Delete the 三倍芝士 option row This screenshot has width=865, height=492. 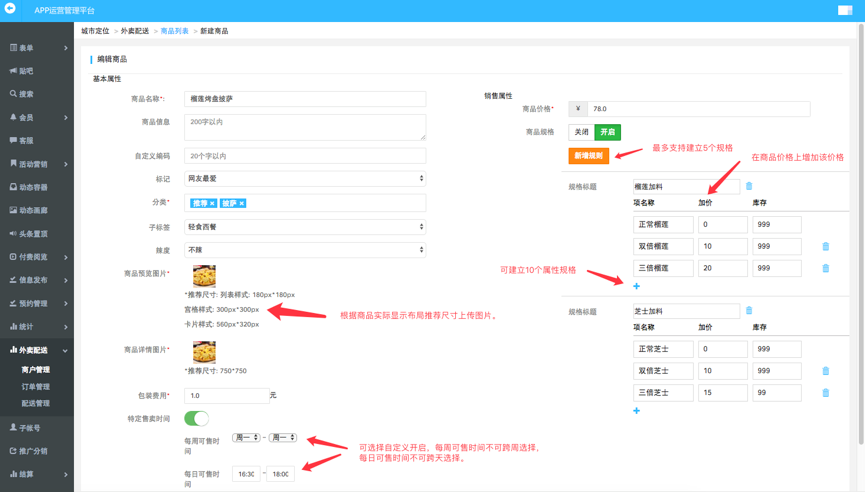[x=825, y=393]
